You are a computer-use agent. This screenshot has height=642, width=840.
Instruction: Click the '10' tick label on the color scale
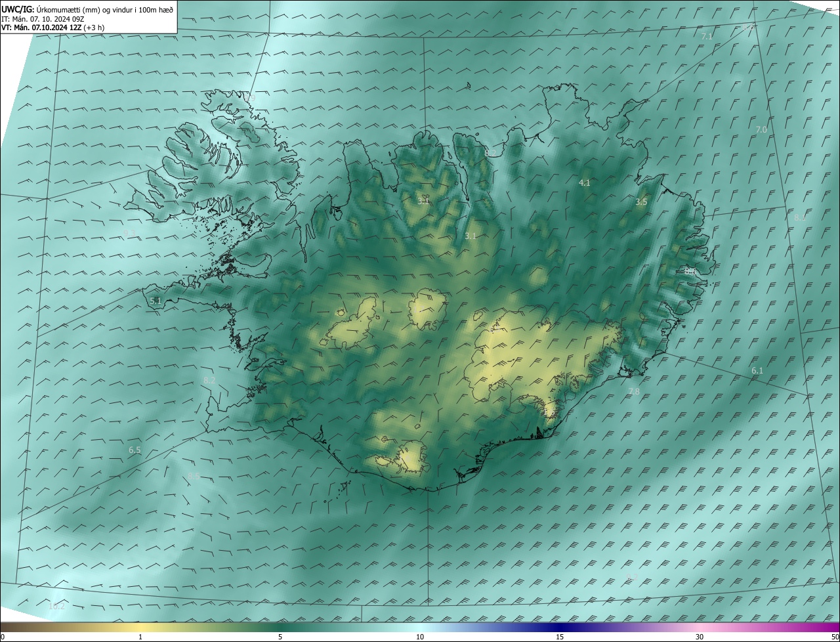click(420, 637)
